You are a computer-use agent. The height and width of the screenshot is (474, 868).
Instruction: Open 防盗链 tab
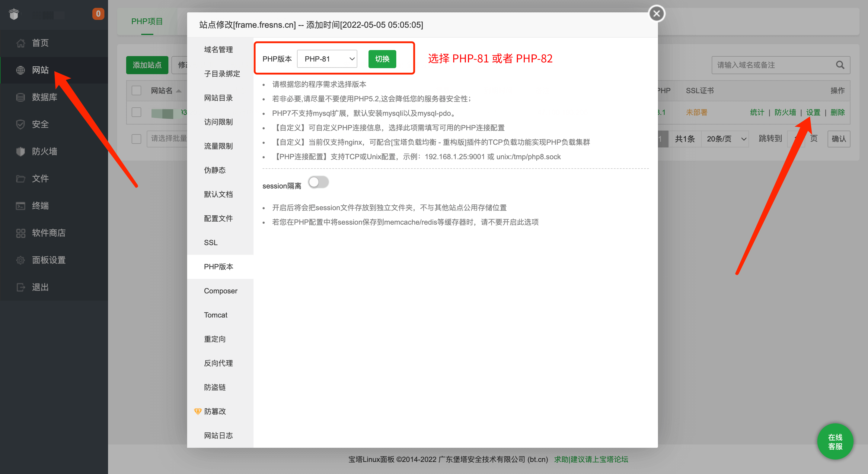pos(220,387)
